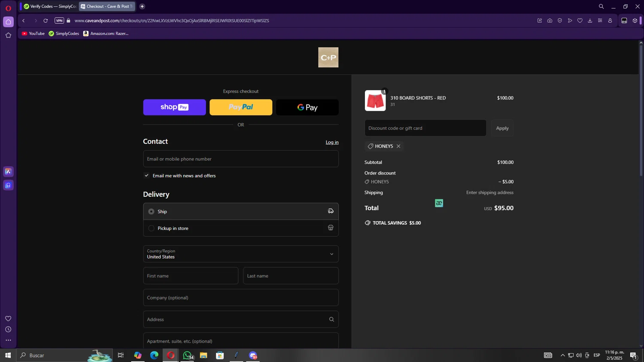
Task: Open Task View in taskbar
Action: click(x=121, y=355)
